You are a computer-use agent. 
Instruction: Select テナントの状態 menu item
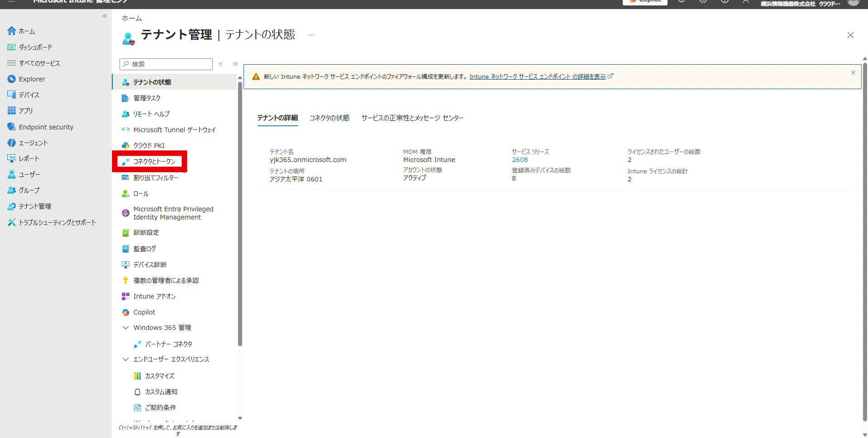[x=175, y=82]
